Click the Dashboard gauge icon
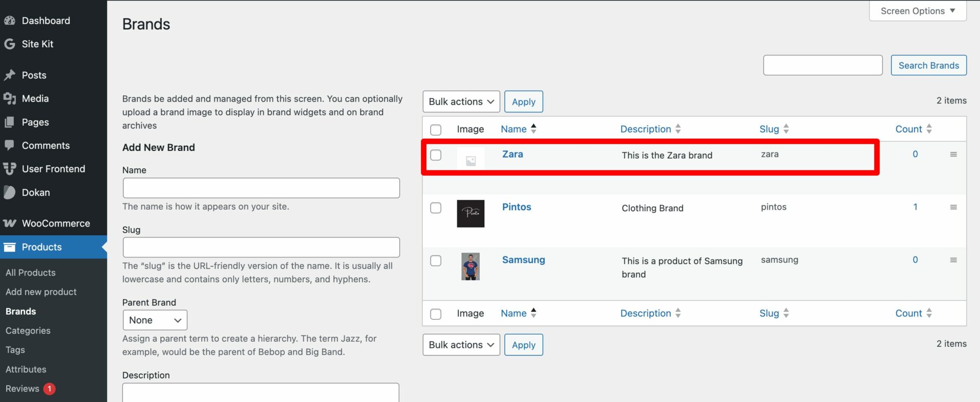 click(9, 21)
